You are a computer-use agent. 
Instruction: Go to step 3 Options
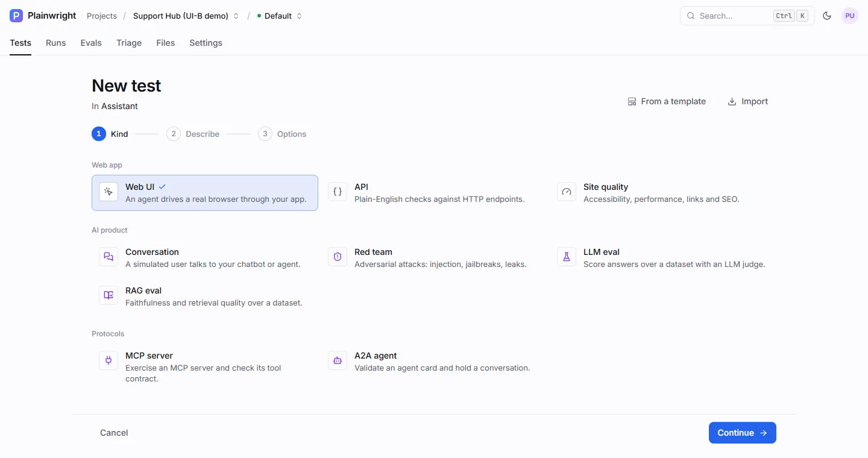(x=282, y=134)
